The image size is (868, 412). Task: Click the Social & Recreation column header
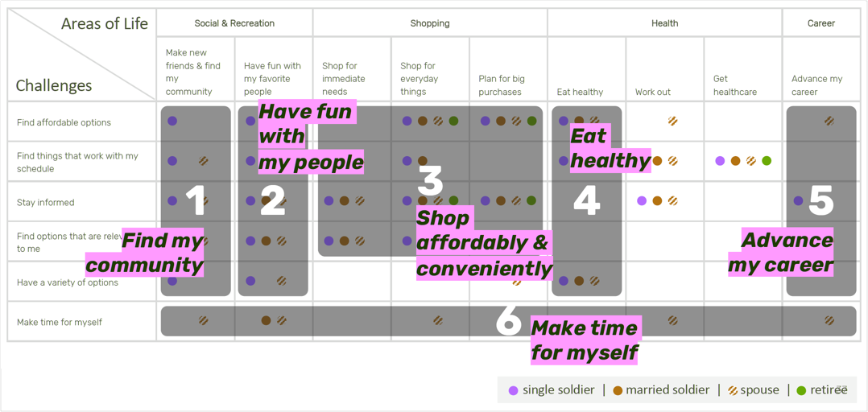tap(235, 23)
